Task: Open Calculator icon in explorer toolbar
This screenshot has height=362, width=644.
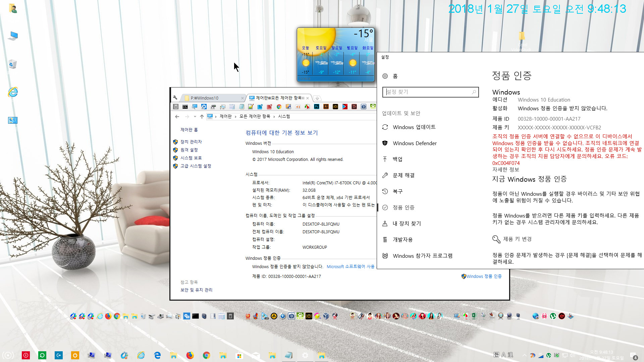Action: (176, 107)
